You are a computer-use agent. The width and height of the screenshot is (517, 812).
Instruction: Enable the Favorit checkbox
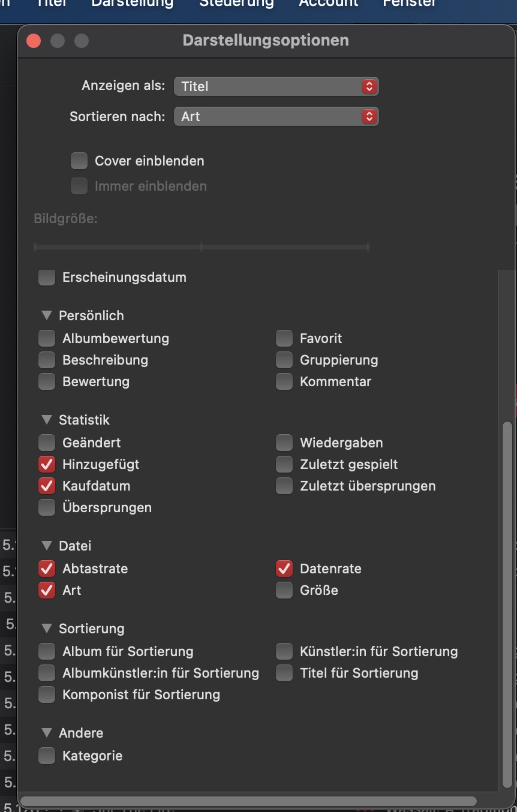284,339
